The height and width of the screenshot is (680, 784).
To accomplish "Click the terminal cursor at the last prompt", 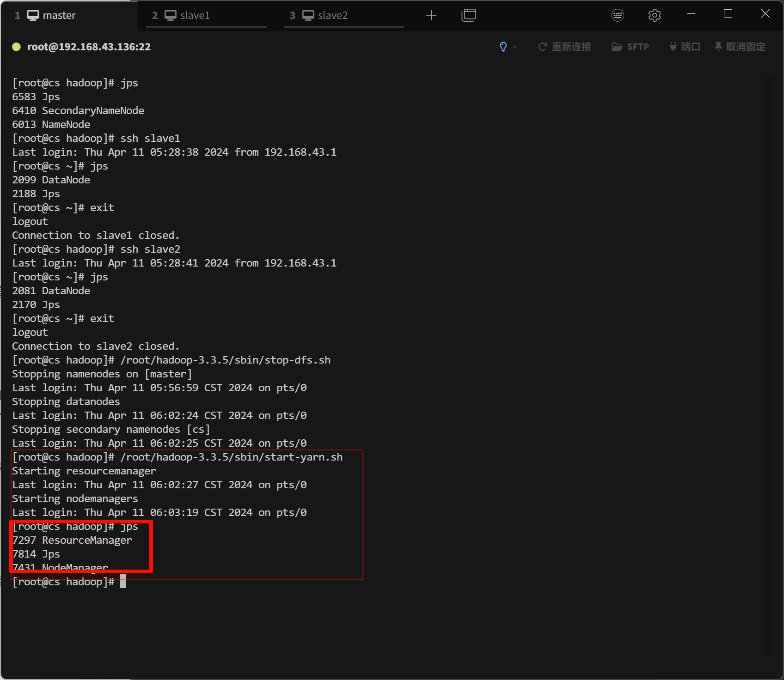I will click(123, 582).
